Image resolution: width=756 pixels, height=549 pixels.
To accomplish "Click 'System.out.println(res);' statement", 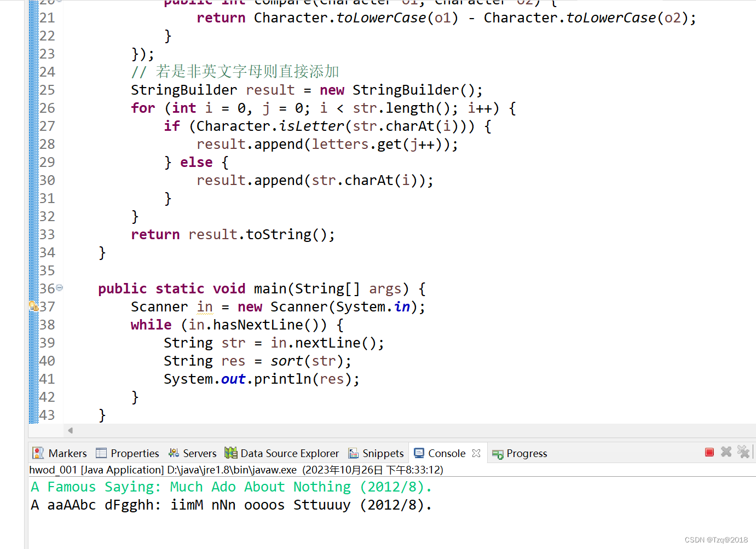I will coord(262,379).
